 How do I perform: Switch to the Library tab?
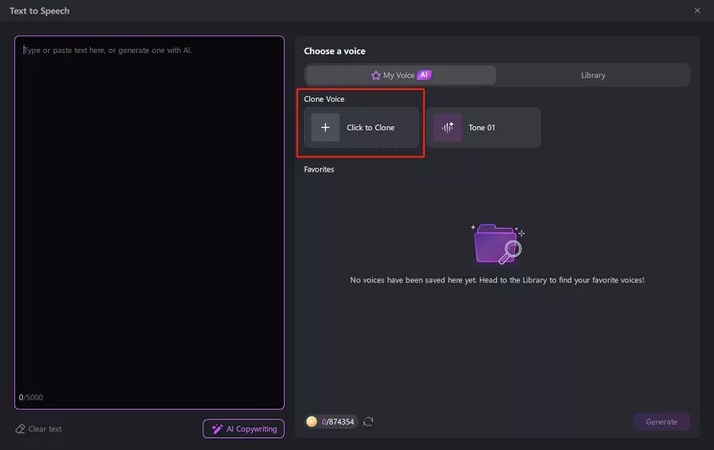tap(593, 75)
